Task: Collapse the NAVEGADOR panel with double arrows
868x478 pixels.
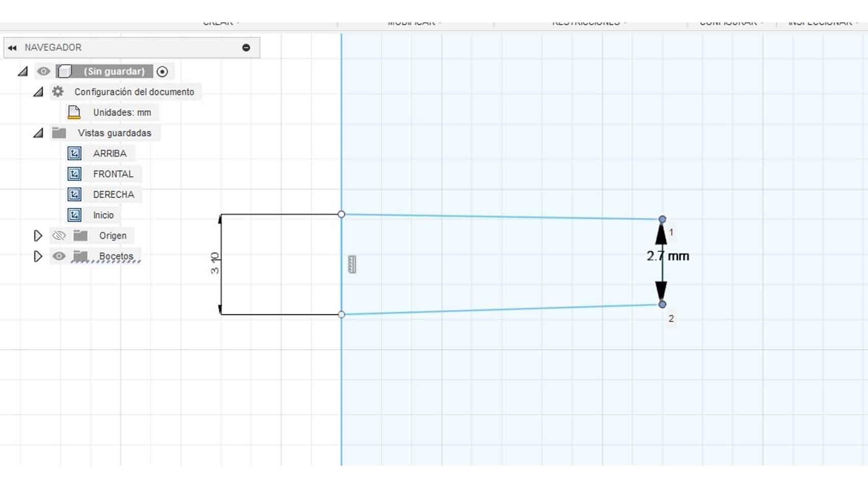Action: pyautogui.click(x=12, y=47)
